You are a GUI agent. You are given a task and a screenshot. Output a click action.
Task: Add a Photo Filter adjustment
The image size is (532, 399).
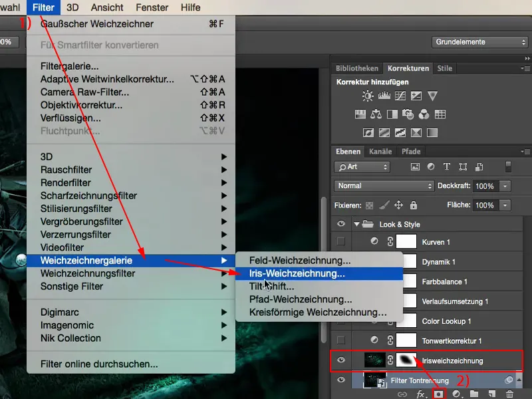click(x=408, y=114)
